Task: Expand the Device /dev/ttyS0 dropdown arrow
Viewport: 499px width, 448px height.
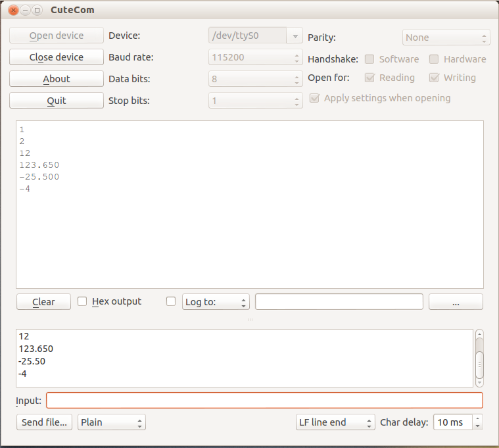Action: tap(295, 36)
